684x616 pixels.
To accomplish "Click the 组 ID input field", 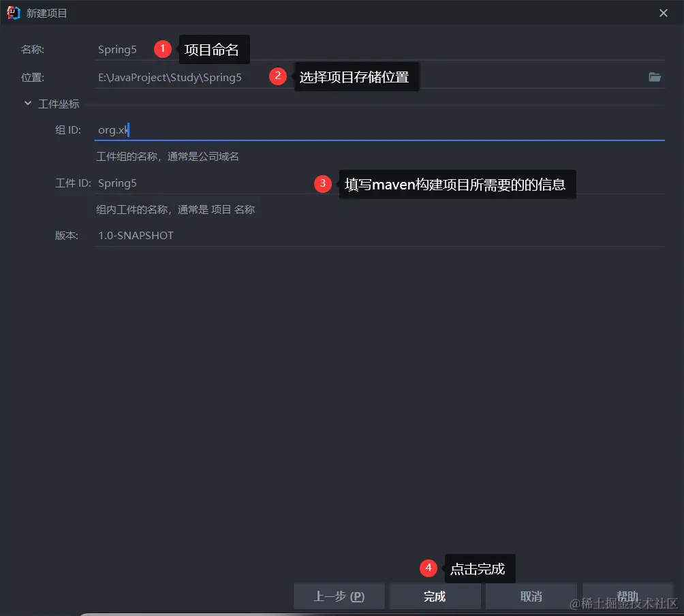I will pos(379,130).
